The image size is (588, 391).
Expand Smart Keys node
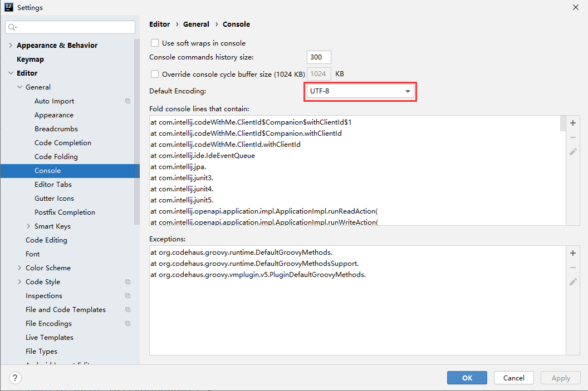point(28,226)
